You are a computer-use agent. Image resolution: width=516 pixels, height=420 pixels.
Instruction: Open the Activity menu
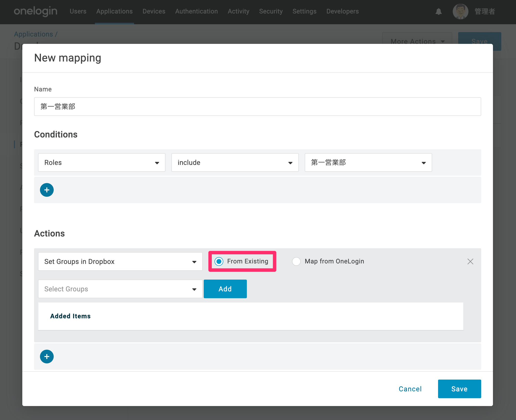tap(239, 11)
